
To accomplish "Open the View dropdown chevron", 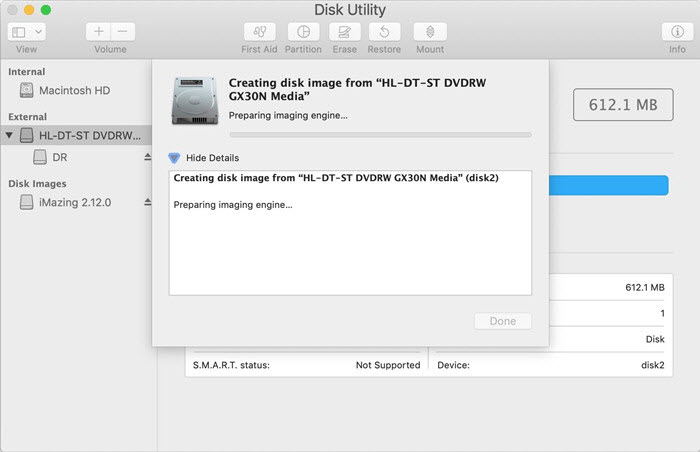I will [x=38, y=32].
